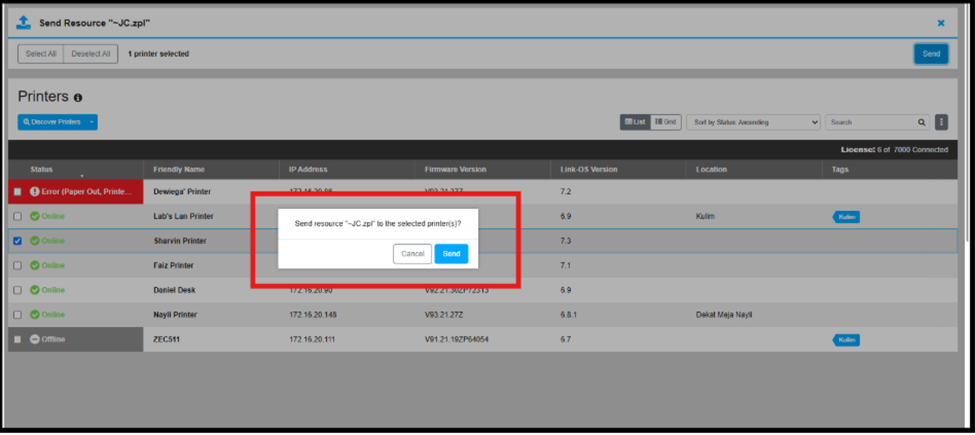This screenshot has width=975, height=435.
Task: Click the upload icon beside Send Resource title
Action: pos(23,23)
